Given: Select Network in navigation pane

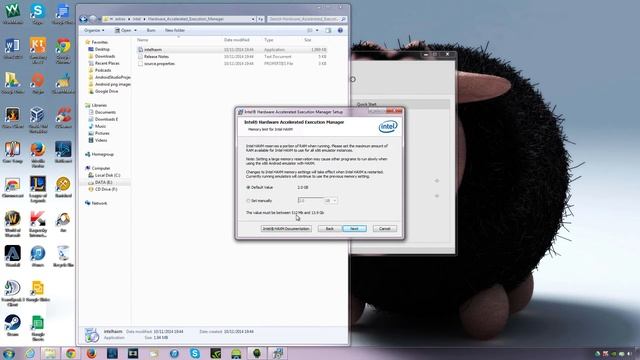Looking at the screenshot, I should tap(99, 203).
